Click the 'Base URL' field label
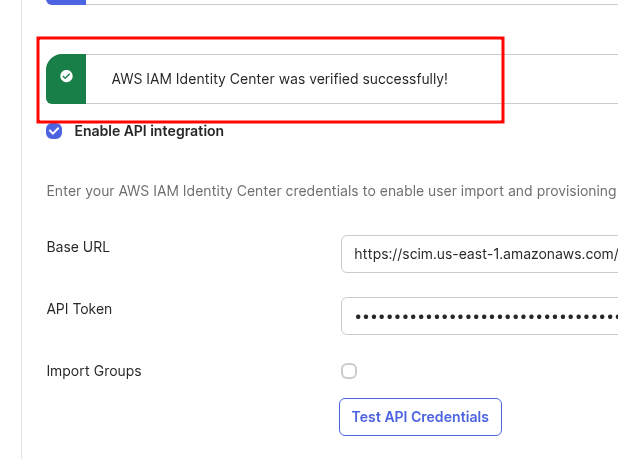 click(78, 247)
